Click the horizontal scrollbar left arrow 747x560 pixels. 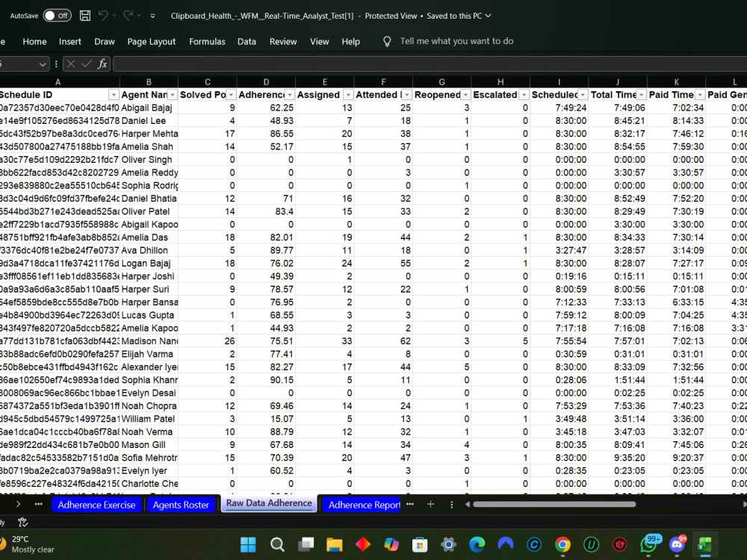click(468, 504)
